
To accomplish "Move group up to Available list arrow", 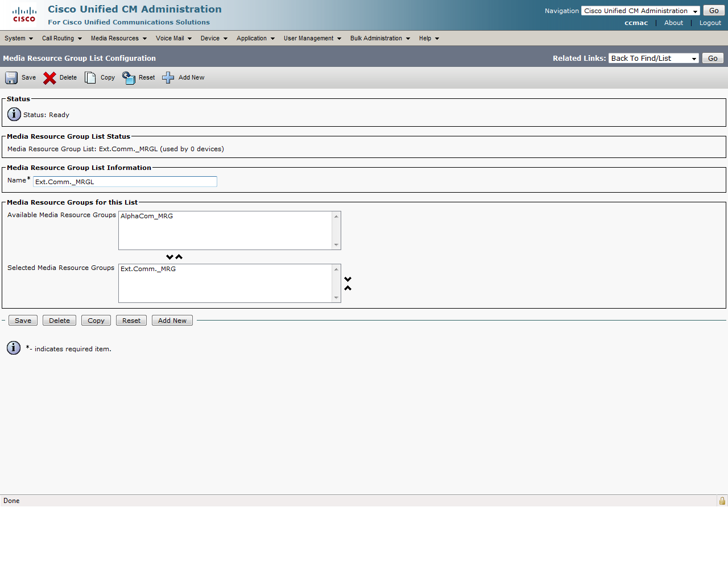I will point(179,257).
